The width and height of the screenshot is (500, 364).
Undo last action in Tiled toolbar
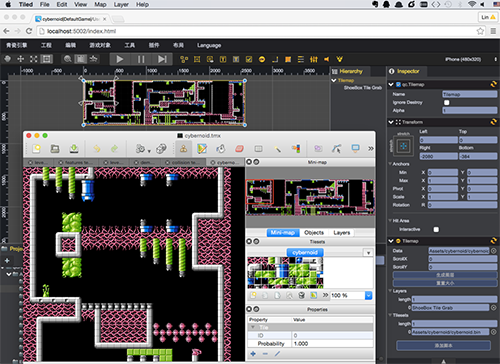(97, 148)
